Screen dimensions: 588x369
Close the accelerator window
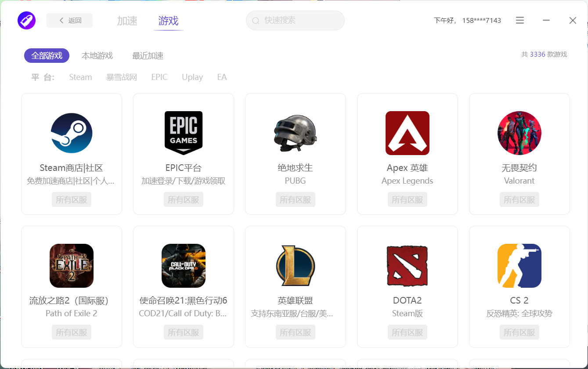tap(573, 21)
